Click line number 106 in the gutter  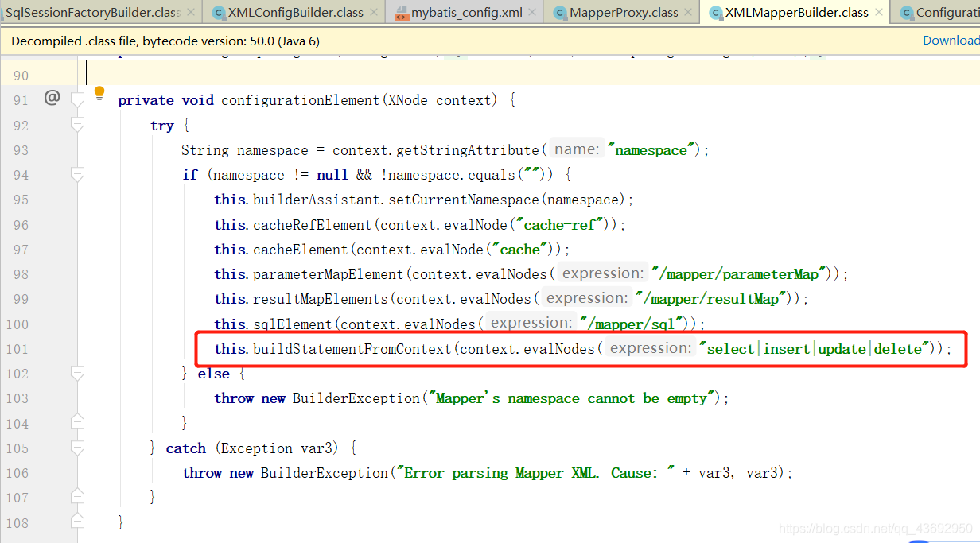click(x=17, y=473)
